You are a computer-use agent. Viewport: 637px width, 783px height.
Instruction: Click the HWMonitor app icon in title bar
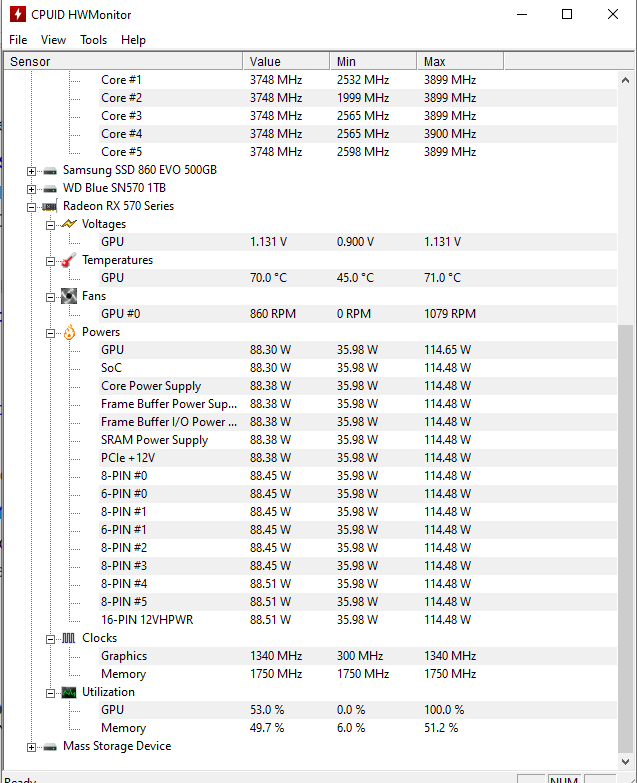pos(17,14)
